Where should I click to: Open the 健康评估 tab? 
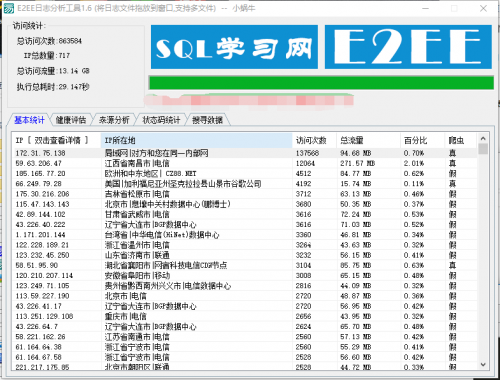tap(71, 120)
